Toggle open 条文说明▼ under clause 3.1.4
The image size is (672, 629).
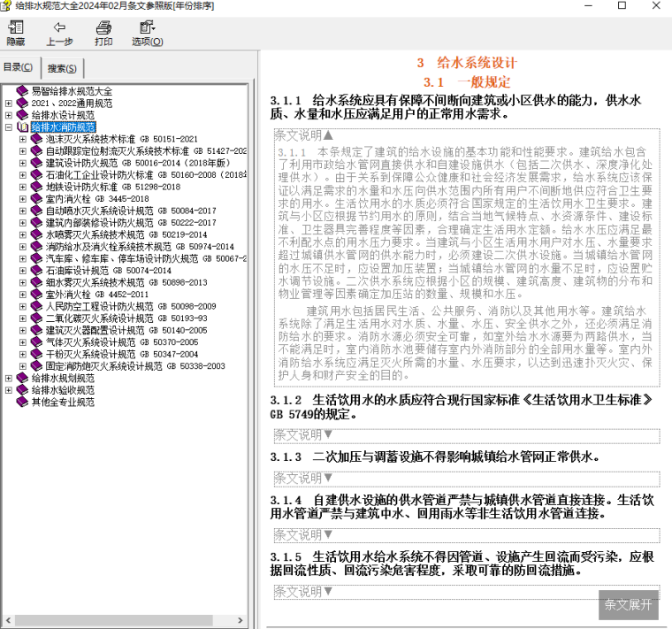click(304, 534)
